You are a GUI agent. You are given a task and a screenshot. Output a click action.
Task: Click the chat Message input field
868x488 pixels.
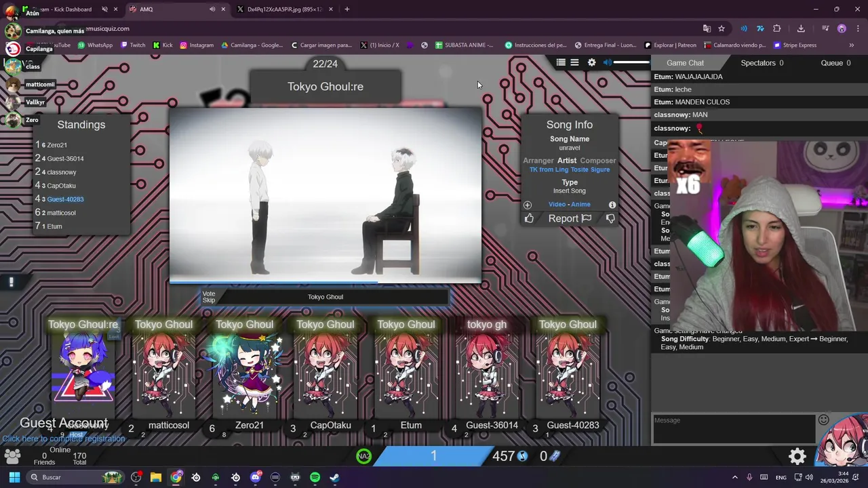click(734, 428)
